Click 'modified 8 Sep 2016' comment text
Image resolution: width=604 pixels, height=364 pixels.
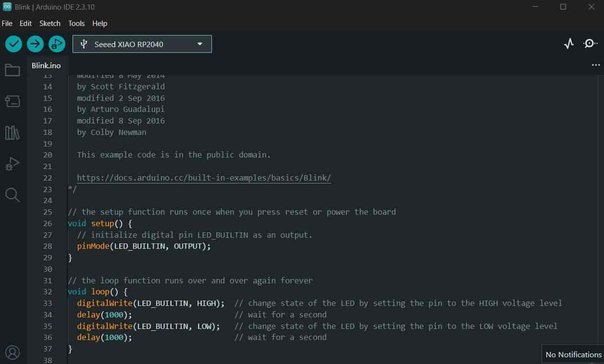[121, 121]
